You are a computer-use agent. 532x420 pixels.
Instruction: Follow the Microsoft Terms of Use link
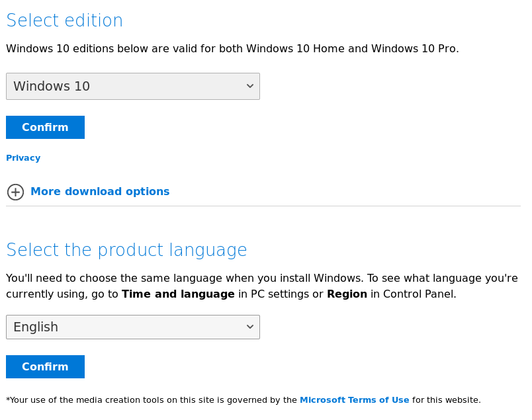pyautogui.click(x=354, y=400)
